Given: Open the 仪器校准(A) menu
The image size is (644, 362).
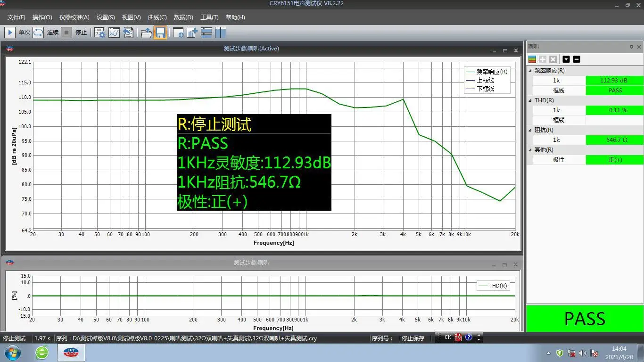Looking at the screenshot, I should [x=74, y=17].
